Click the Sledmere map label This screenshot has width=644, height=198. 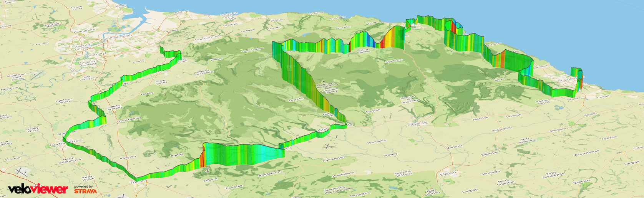coord(582,181)
